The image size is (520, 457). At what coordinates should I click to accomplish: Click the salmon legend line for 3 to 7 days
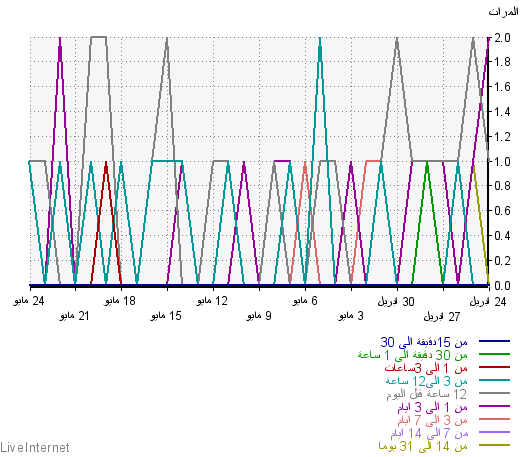(494, 419)
